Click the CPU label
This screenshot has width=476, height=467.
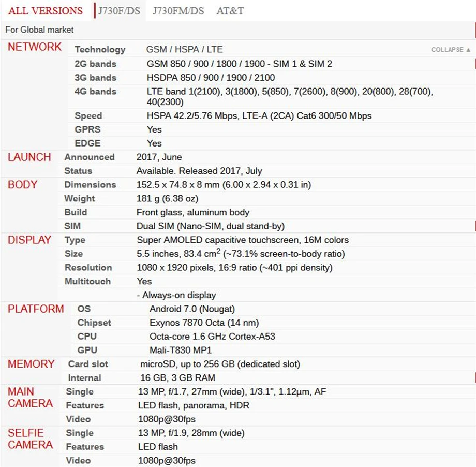coord(87,337)
